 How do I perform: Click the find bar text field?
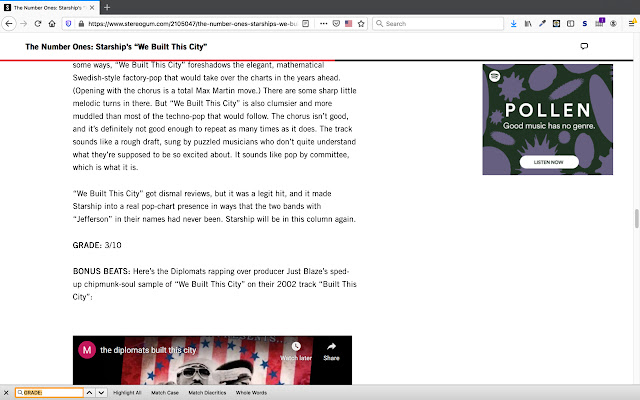coord(49,393)
